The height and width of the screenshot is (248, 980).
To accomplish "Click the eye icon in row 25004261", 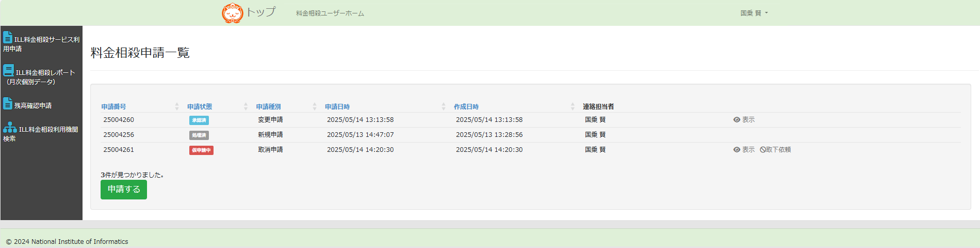I will tap(737, 150).
